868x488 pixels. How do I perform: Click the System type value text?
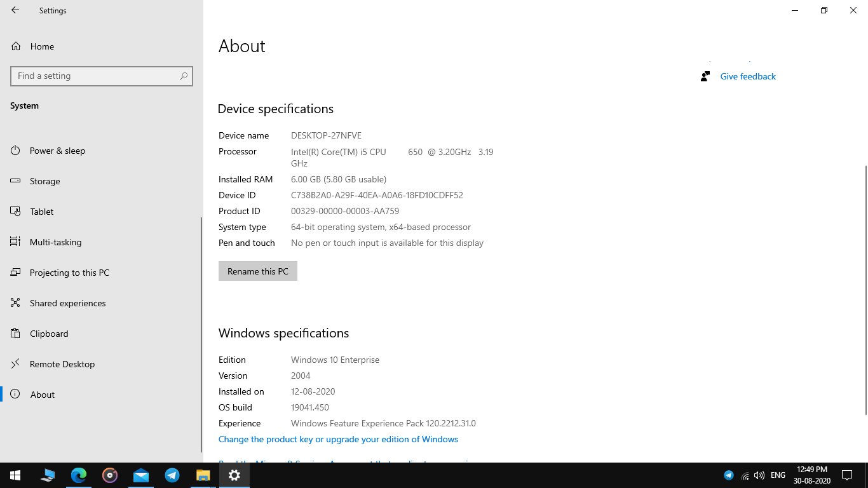coord(381,227)
